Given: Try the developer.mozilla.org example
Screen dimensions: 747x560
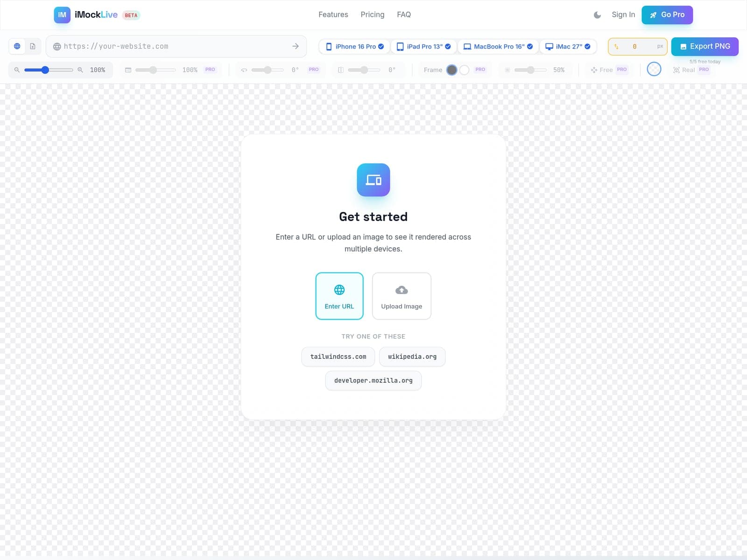Looking at the screenshot, I should pyautogui.click(x=373, y=380).
